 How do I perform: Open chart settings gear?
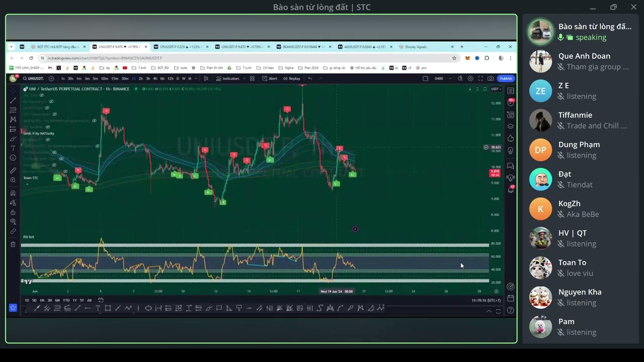click(x=470, y=78)
